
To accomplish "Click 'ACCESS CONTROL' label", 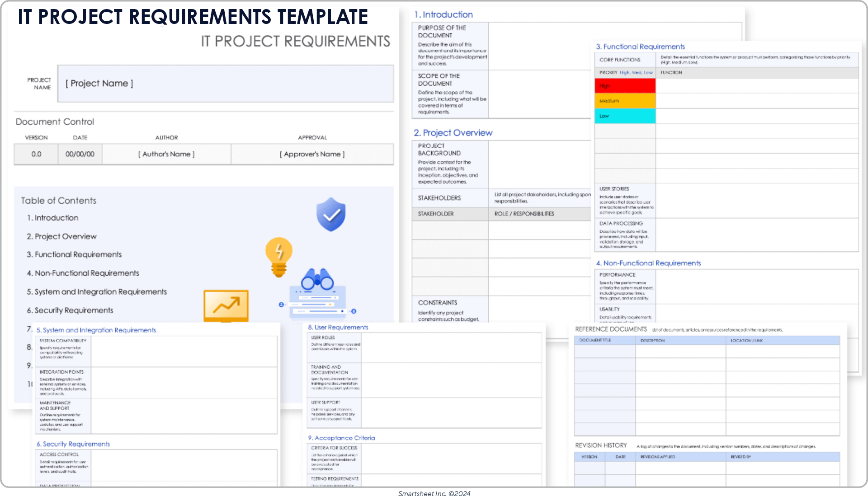I will (59, 455).
